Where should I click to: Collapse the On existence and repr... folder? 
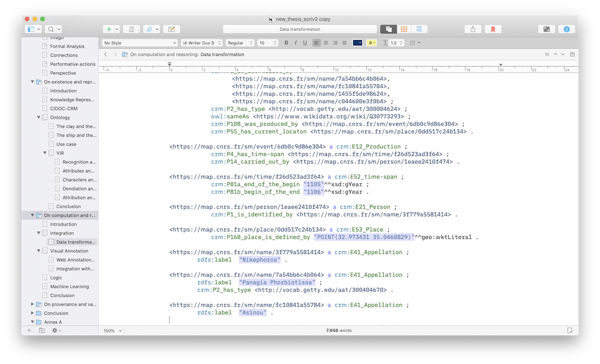point(32,82)
